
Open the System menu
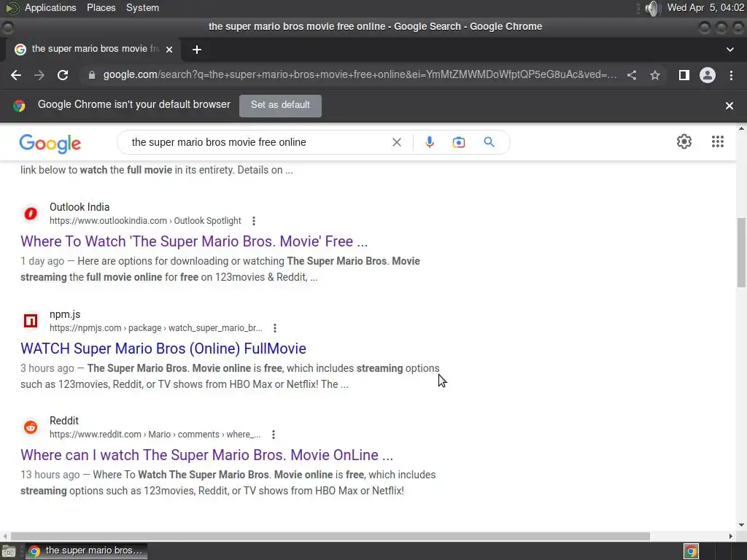point(142,7)
